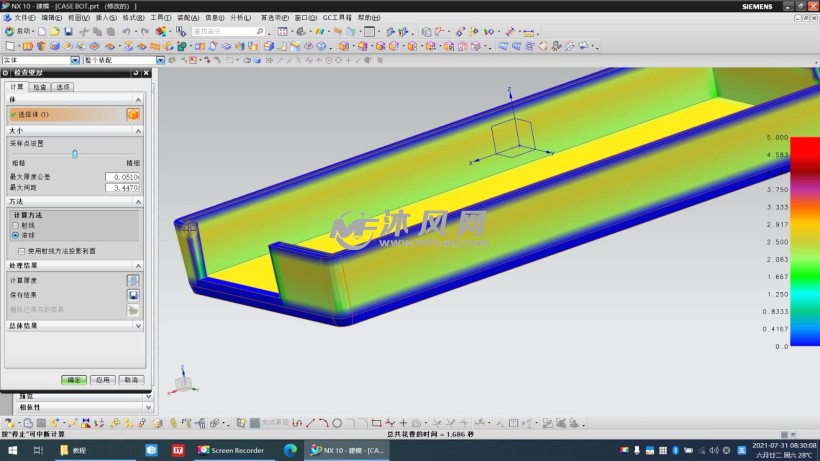Open the GC工具箱 menu
Viewport: 820px width, 461px height.
(x=337, y=18)
